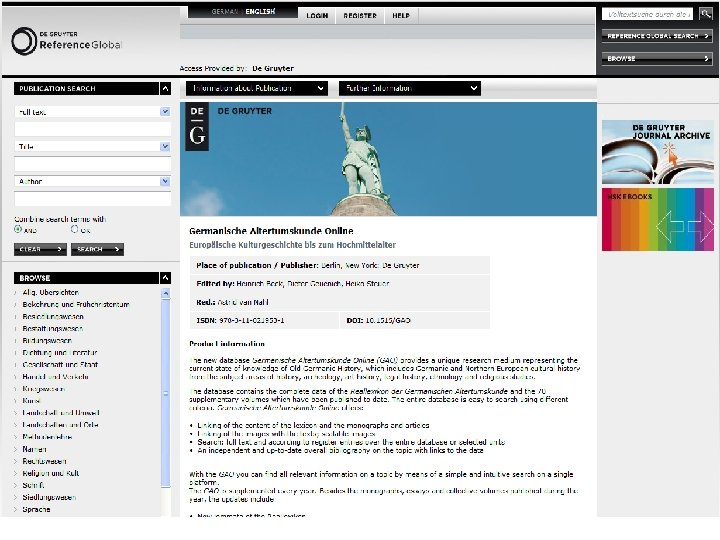Collapse the Publication Search panel arrow
This screenshot has height=540, width=720.
165,88
